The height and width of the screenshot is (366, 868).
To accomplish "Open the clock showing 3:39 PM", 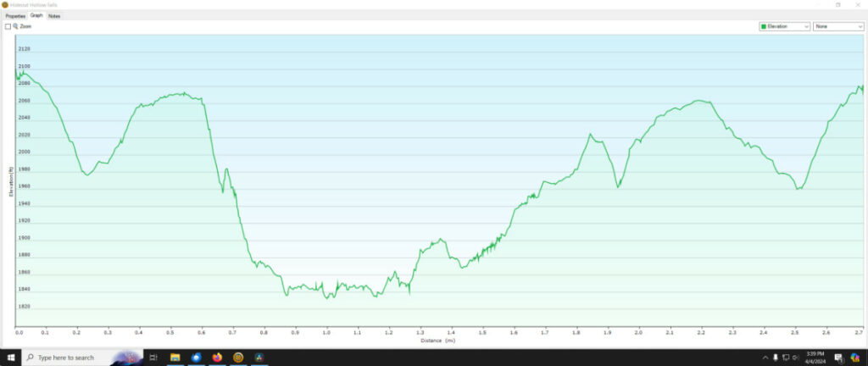I will click(x=816, y=358).
